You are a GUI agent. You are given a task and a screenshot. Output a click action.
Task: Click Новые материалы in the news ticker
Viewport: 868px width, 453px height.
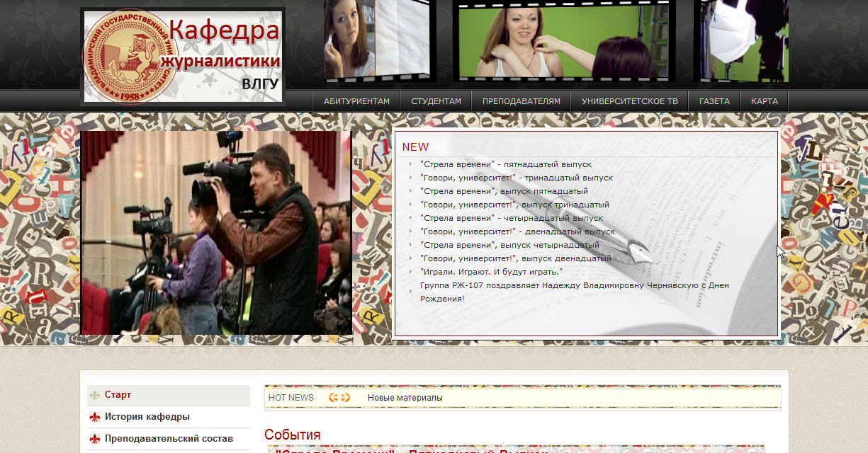[405, 398]
